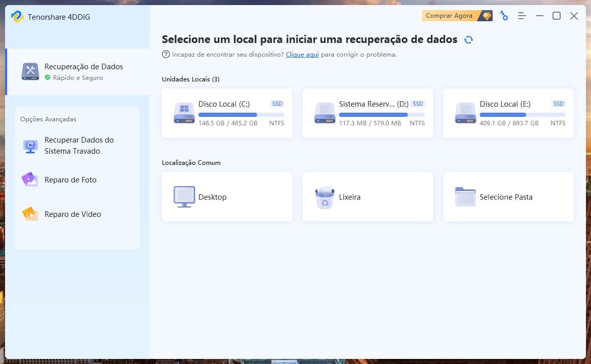Click the Disco Local (C:) name text
Image resolution: width=591 pixels, height=364 pixels.
coord(224,104)
